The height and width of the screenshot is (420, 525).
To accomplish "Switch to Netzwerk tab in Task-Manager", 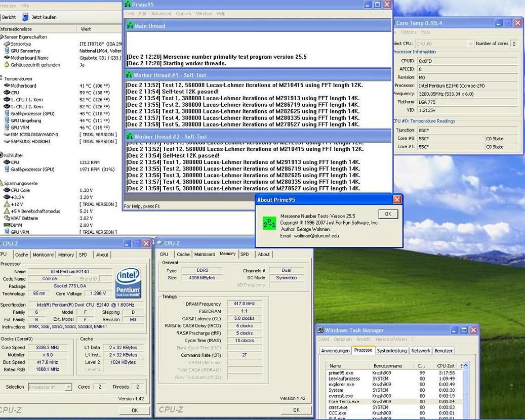I will tap(421, 351).
